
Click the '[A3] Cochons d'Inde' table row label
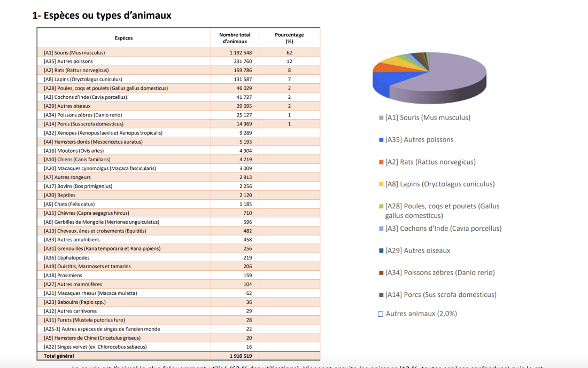pos(85,97)
